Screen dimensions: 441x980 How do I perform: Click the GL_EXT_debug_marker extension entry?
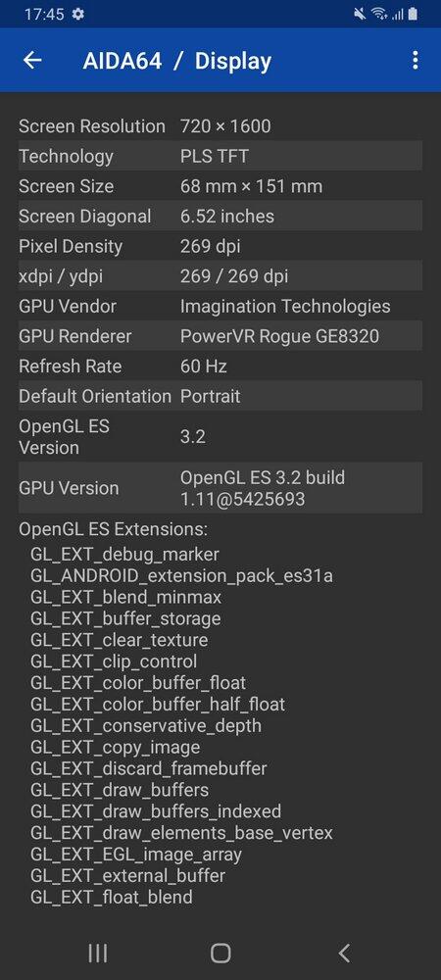tap(124, 555)
